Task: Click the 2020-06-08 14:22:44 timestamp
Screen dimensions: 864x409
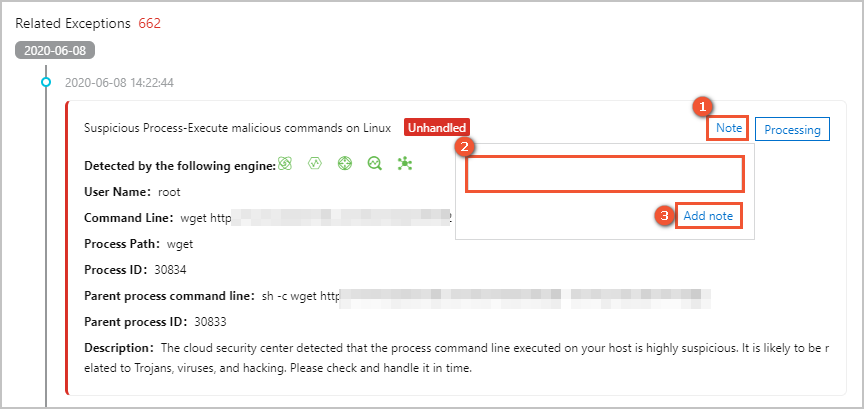Action: (120, 83)
